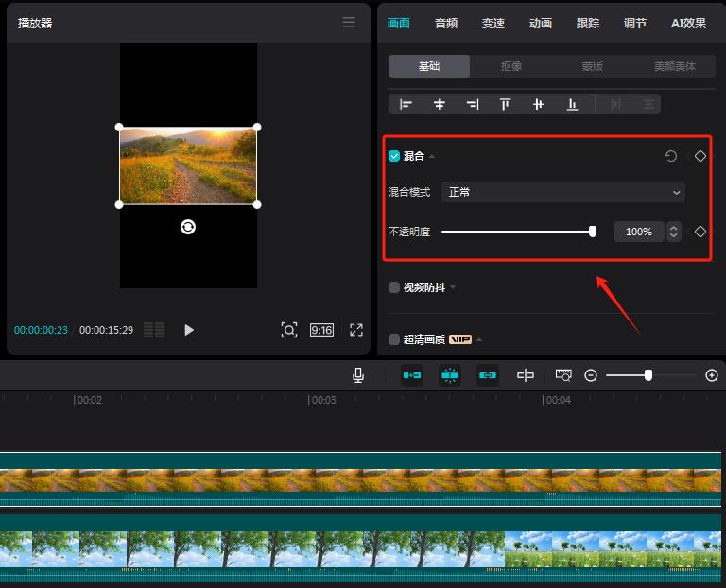The width and height of the screenshot is (726, 588).
Task: Click the zoom in timeline plus icon
Action: coord(712,375)
